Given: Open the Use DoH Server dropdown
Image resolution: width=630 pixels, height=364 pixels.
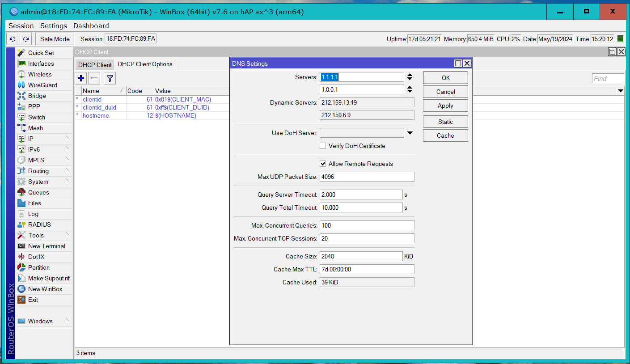Looking at the screenshot, I should (x=410, y=132).
